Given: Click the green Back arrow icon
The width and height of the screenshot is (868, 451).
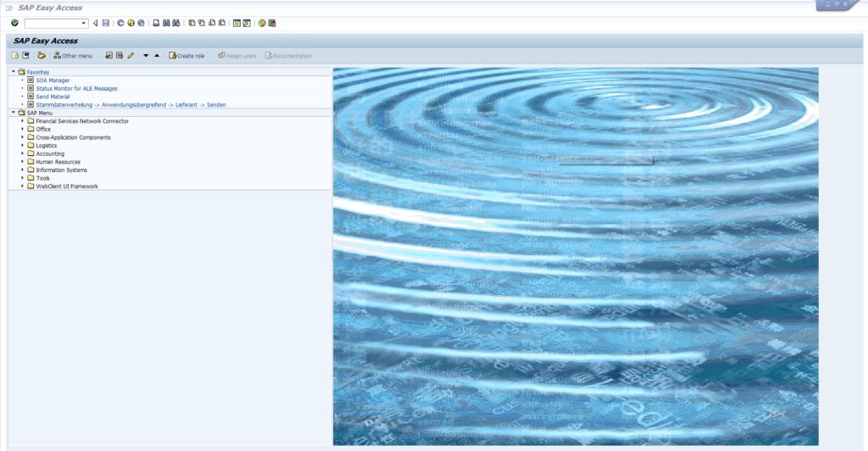Looking at the screenshot, I should coord(120,23).
